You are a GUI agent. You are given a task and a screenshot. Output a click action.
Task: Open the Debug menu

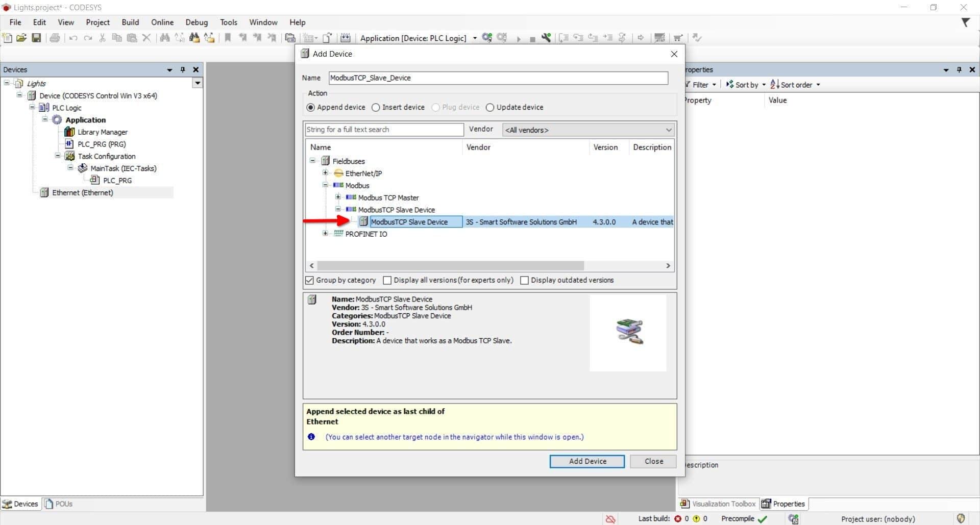pos(196,22)
